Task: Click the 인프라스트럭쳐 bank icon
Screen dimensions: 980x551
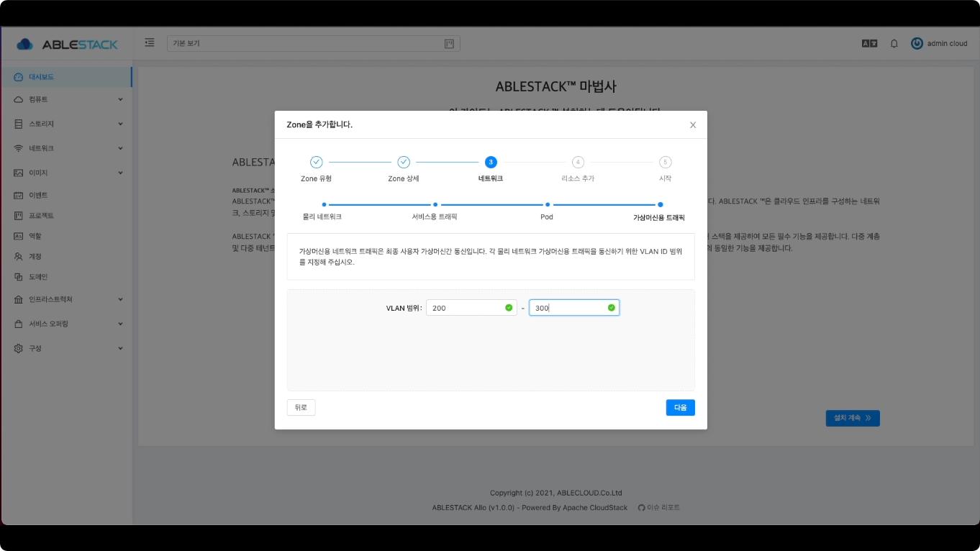Action: point(19,299)
